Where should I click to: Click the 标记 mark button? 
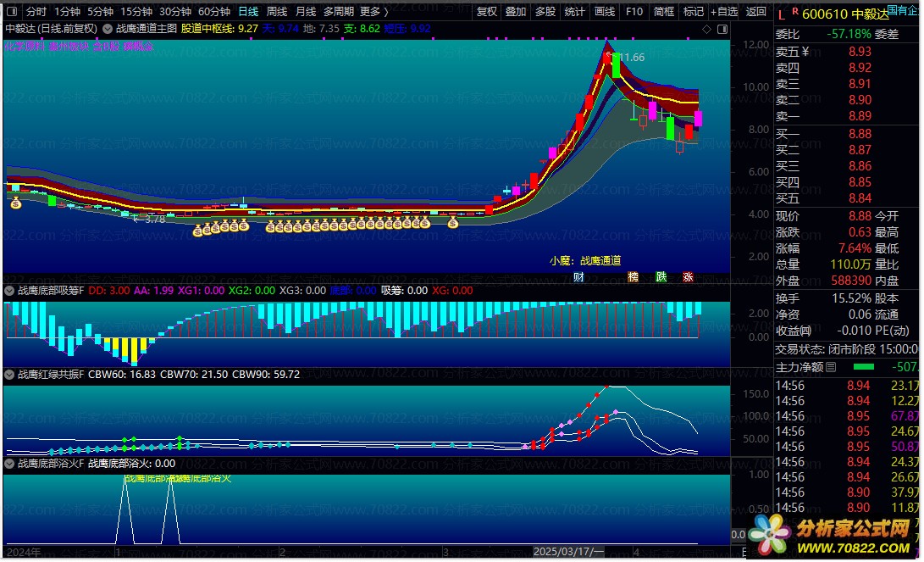(x=693, y=11)
